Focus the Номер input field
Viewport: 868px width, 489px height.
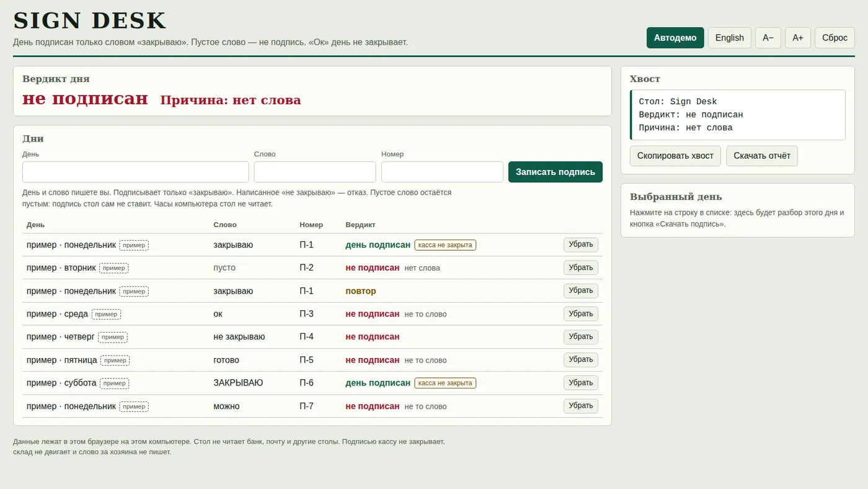coord(442,172)
